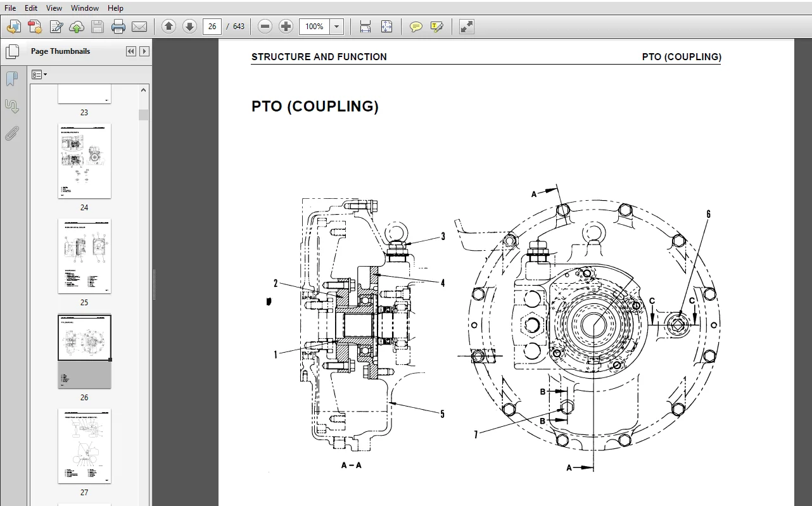The width and height of the screenshot is (812, 506).
Task: Open the Edit menu
Action: point(31,8)
